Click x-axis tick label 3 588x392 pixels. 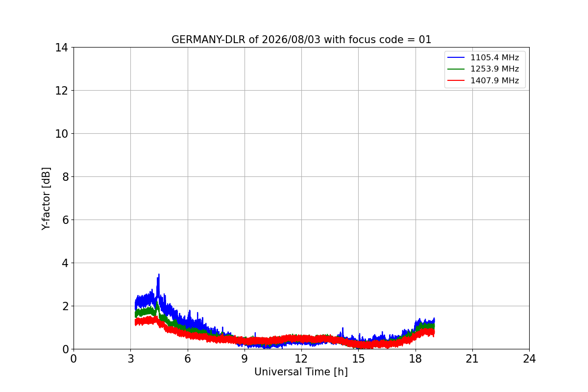click(130, 359)
